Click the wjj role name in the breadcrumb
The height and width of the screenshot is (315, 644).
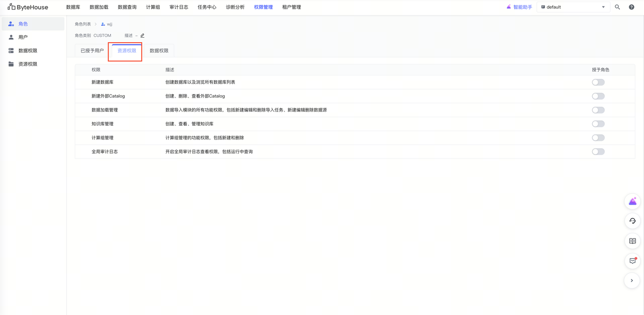pos(109,24)
